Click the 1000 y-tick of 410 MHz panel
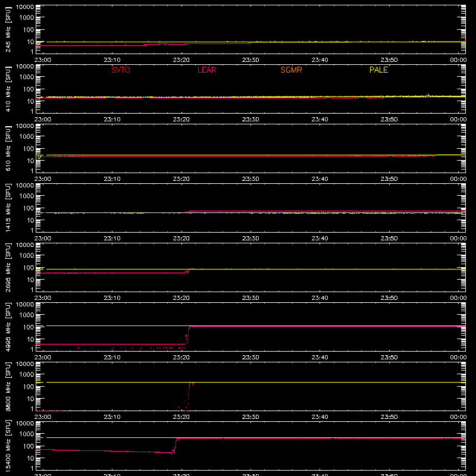Image resolution: width=476 pixels, height=476 pixels. click(x=27, y=77)
